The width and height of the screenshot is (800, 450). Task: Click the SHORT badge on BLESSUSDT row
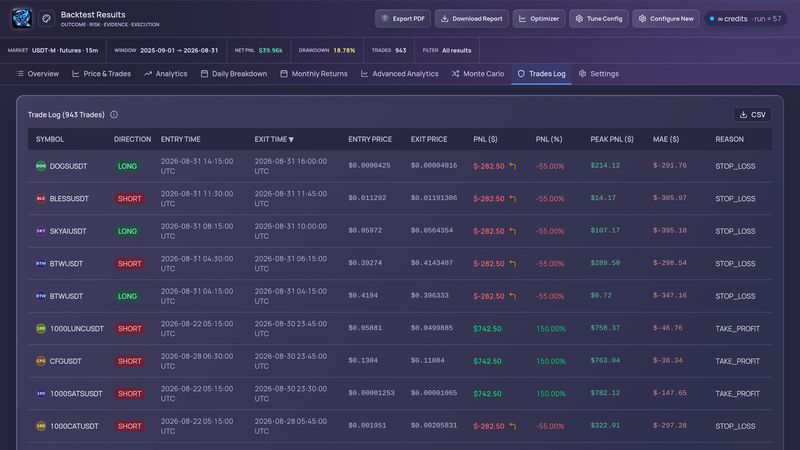pos(130,198)
